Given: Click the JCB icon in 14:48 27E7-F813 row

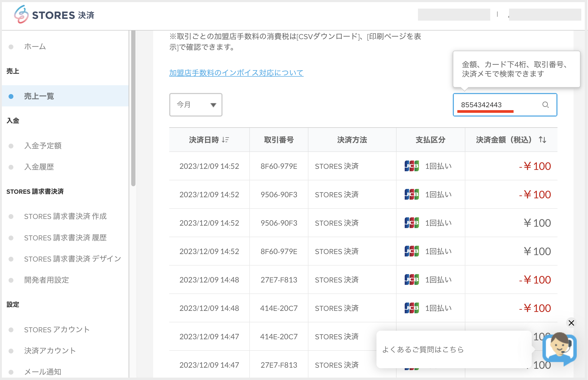Looking at the screenshot, I should click(x=412, y=280).
